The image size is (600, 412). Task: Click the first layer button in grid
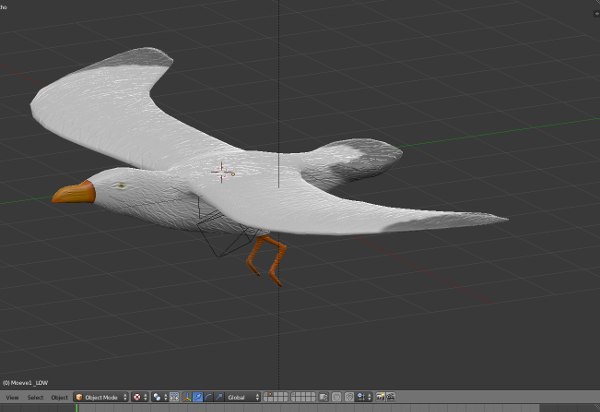point(267,395)
